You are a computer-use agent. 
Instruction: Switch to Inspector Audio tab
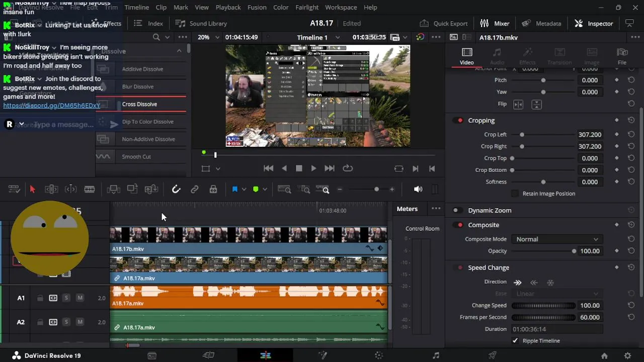coord(497,56)
